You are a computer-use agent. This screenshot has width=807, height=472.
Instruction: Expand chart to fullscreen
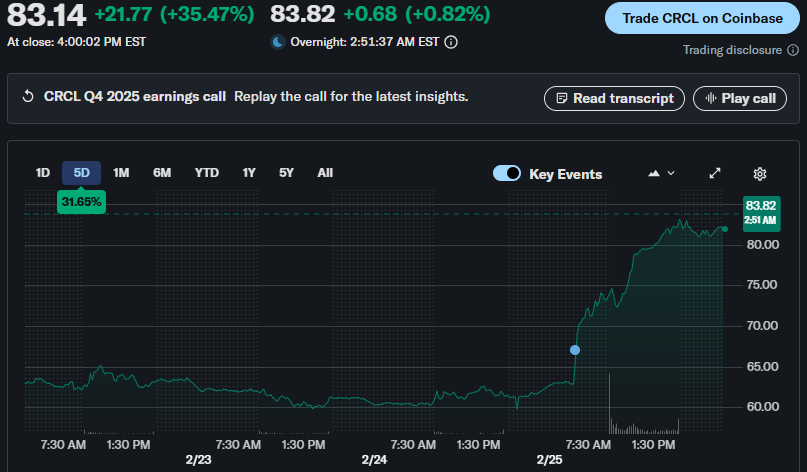(715, 173)
